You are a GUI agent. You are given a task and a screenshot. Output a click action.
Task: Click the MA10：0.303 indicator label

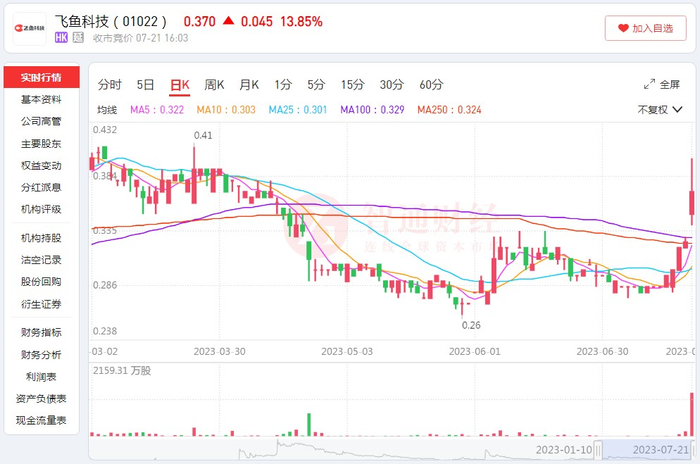[226, 110]
